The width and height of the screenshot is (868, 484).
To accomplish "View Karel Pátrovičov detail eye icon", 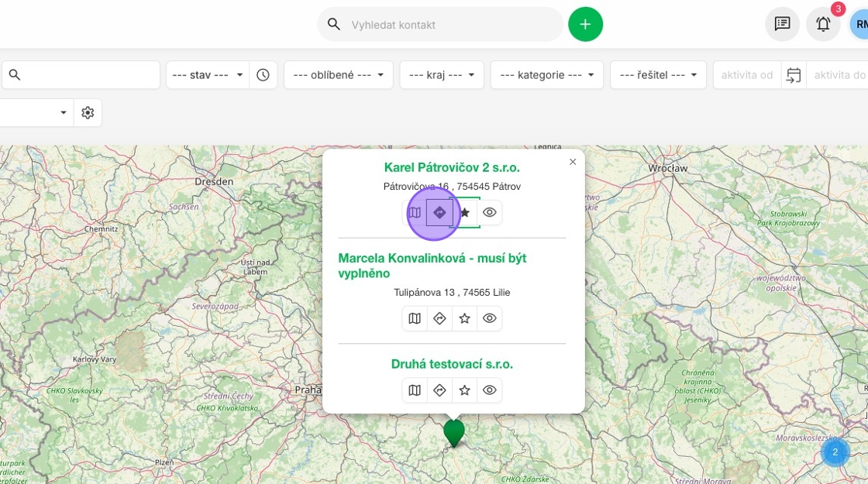I will click(x=489, y=212).
